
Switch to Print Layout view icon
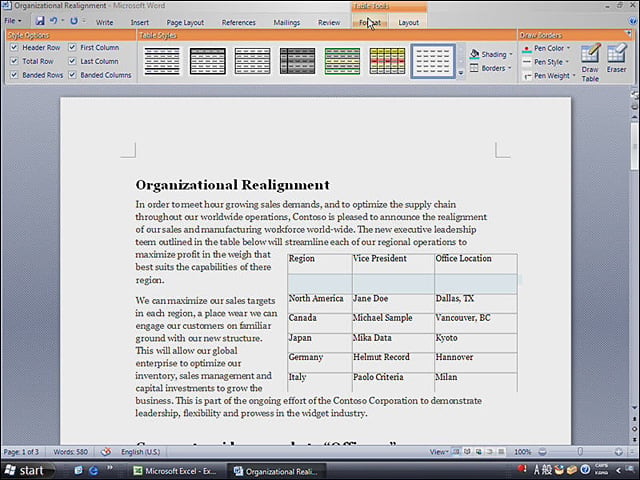point(456,451)
